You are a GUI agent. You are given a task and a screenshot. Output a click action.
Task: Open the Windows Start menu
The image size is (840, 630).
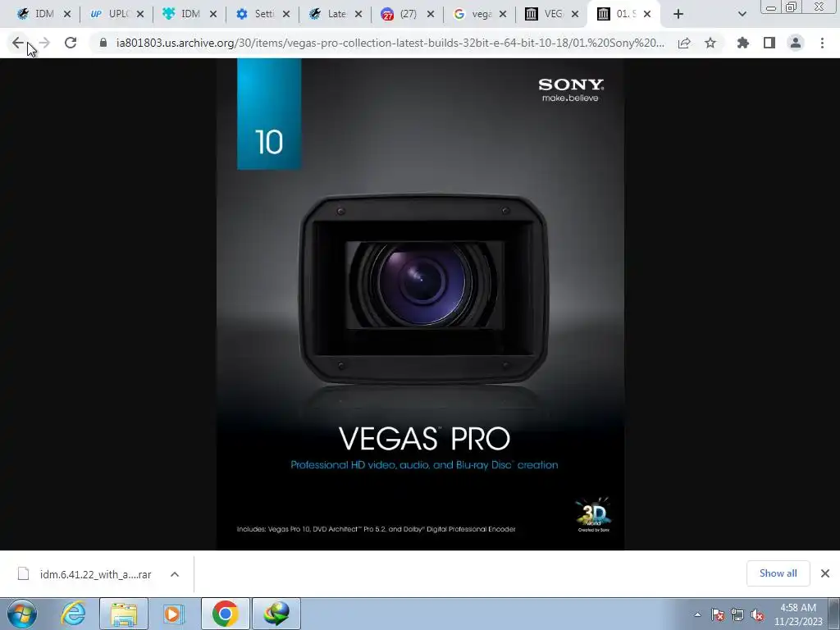click(x=21, y=614)
